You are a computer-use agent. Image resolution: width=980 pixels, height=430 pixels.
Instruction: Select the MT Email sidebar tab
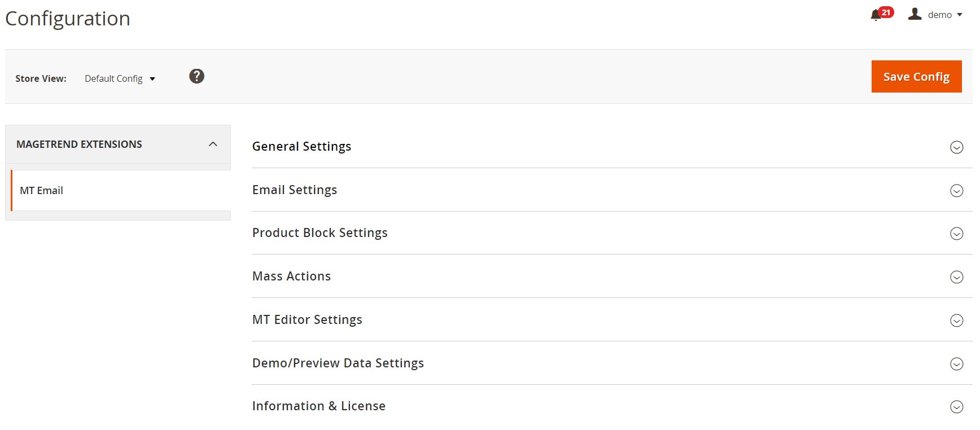tap(42, 191)
